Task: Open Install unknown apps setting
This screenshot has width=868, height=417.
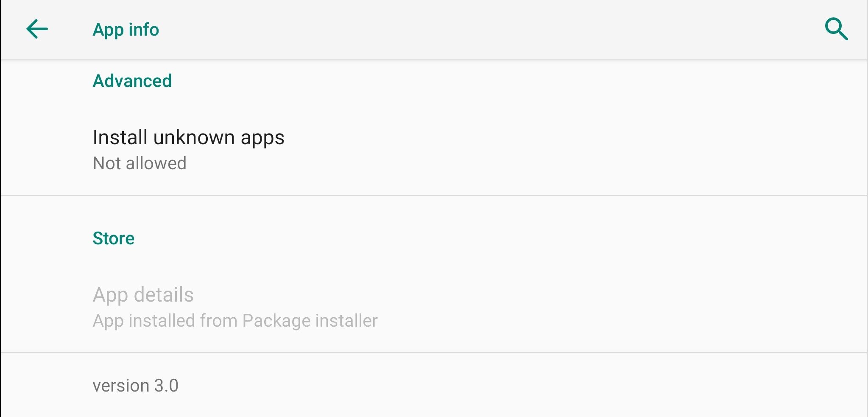Action: (434, 150)
